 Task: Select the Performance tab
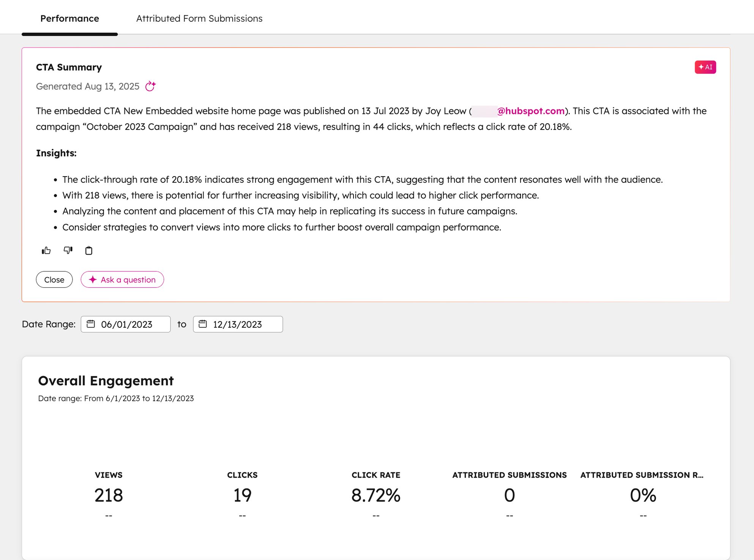click(x=69, y=18)
